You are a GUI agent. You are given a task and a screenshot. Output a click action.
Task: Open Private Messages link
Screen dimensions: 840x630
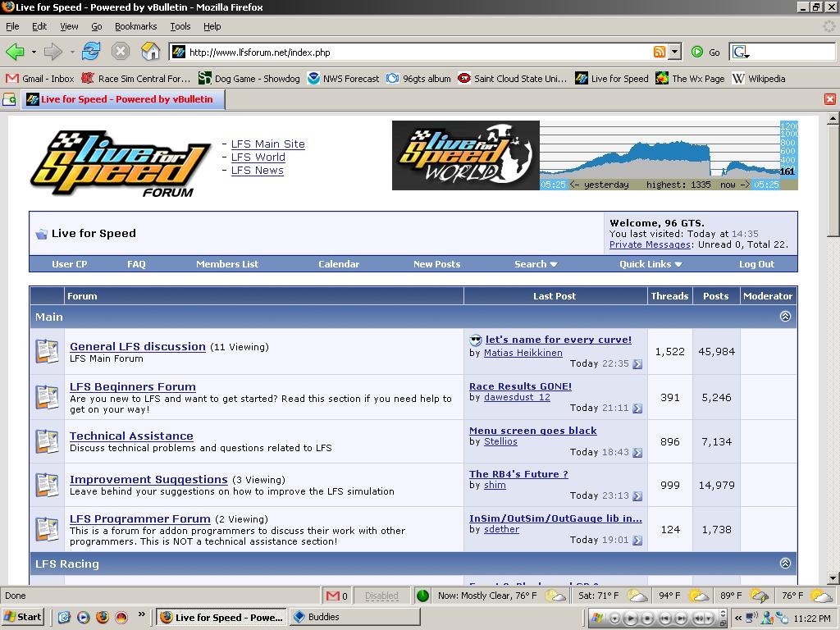(650, 244)
